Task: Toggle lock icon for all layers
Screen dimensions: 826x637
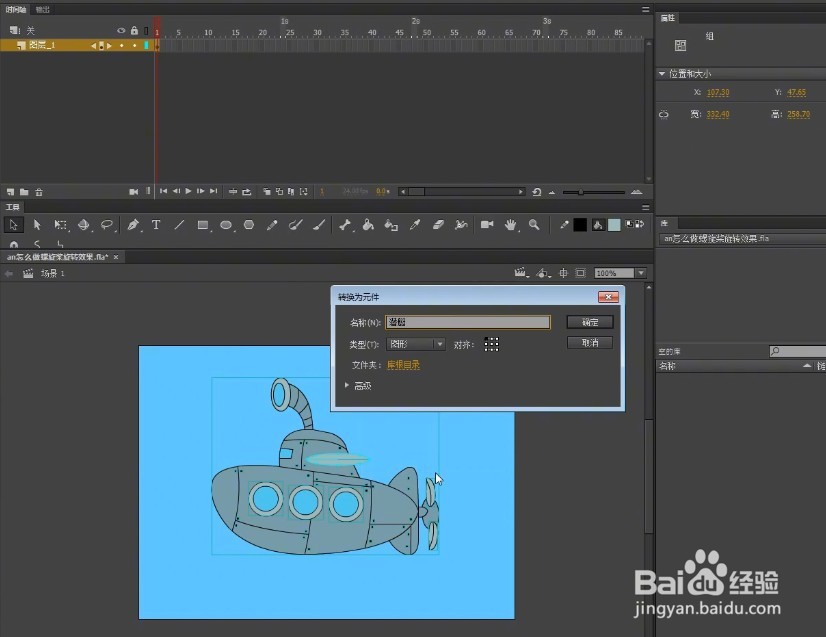Action: (x=134, y=31)
